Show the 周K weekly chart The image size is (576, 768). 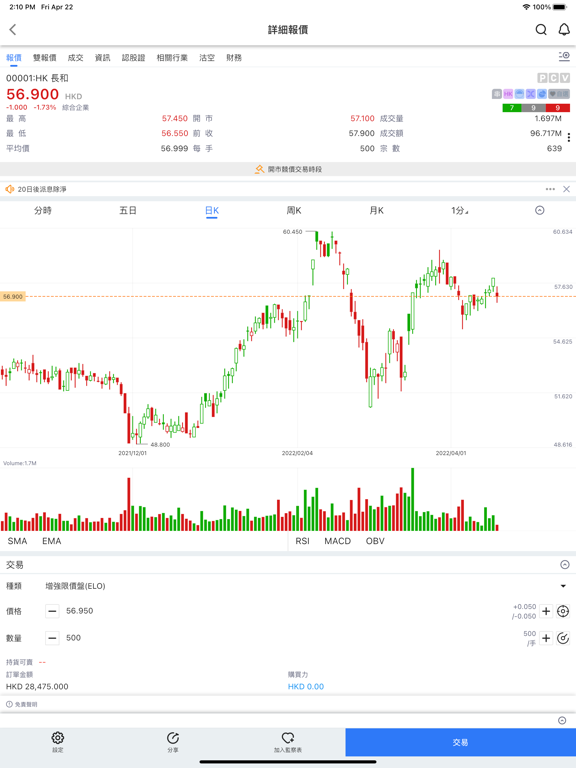[294, 211]
